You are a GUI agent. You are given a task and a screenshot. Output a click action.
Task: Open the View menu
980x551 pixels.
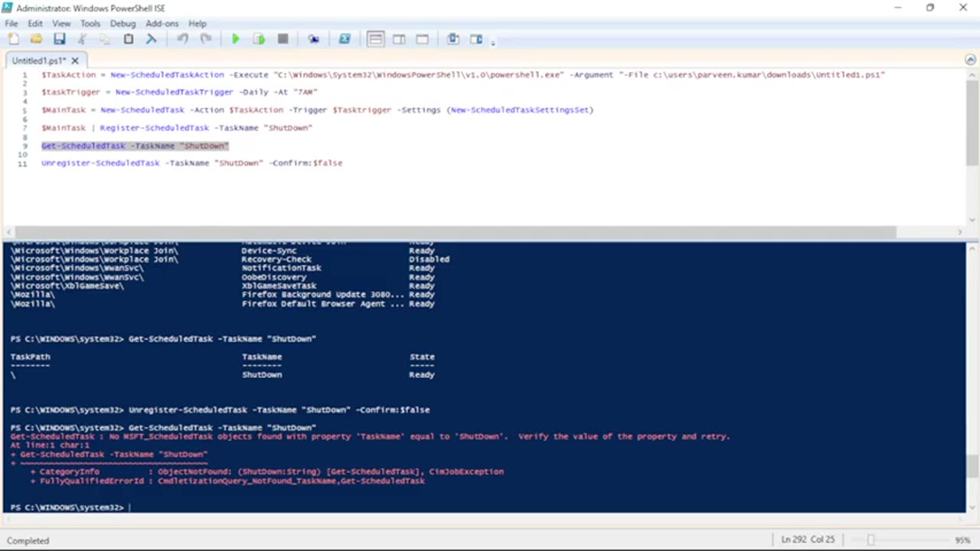pos(61,24)
